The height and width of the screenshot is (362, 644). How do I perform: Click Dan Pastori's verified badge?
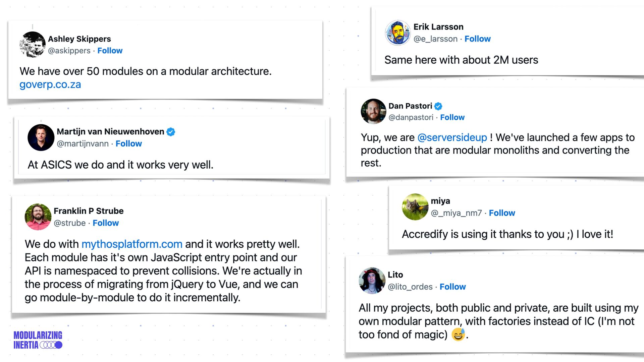click(x=438, y=106)
